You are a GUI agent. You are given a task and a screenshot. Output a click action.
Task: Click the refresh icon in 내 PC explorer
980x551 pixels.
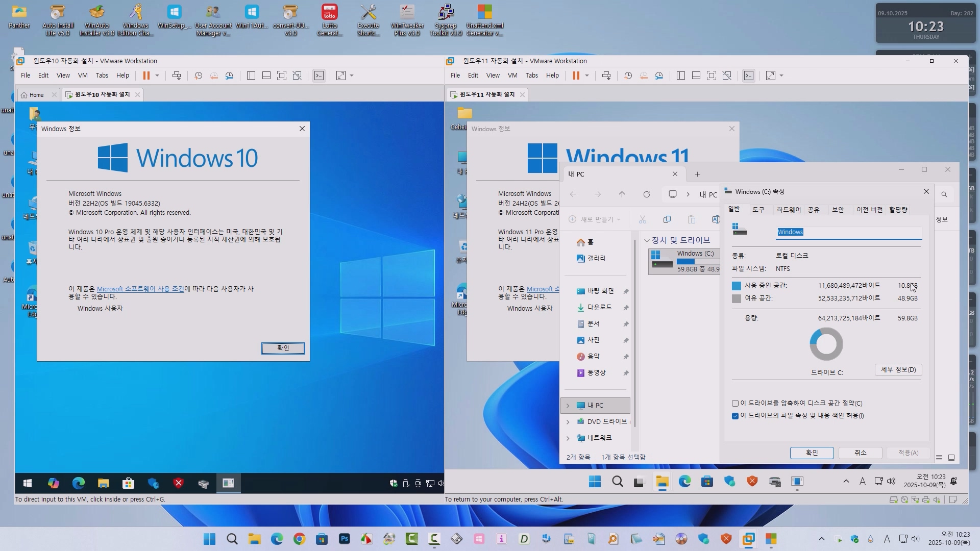[646, 194]
